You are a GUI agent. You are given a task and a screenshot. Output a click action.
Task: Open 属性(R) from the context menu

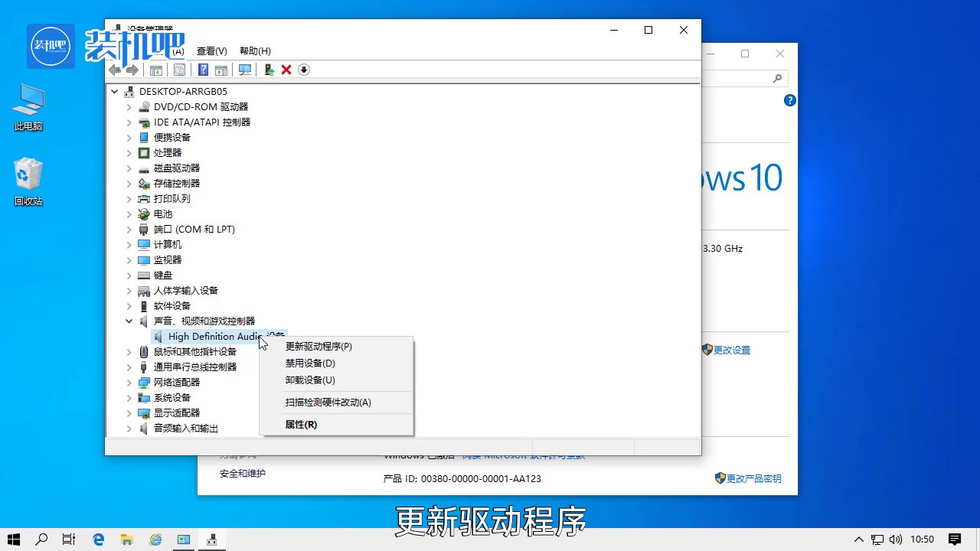[301, 425]
